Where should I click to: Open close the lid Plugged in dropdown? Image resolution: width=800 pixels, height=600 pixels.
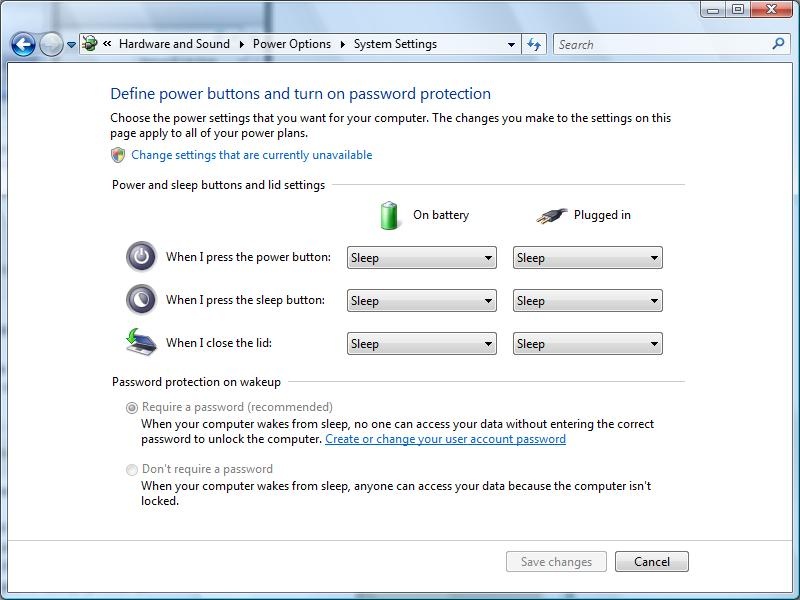[x=588, y=343]
